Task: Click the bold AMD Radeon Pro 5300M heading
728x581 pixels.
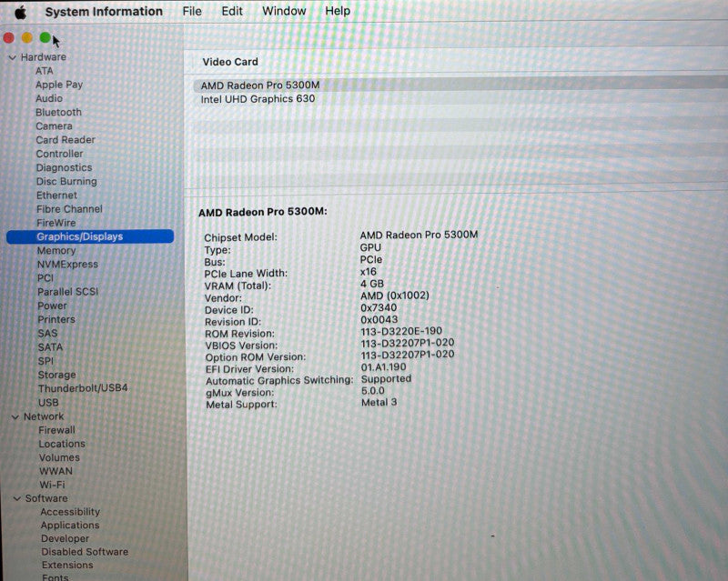Action: (263, 212)
